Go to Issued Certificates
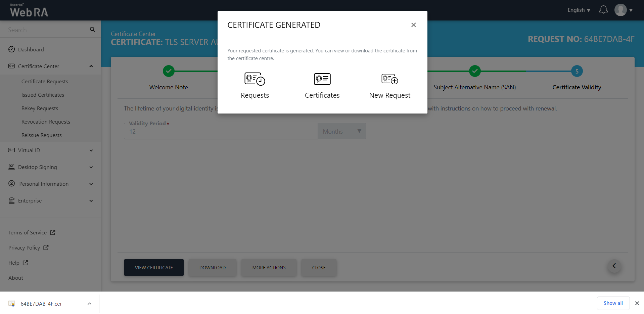This screenshot has width=644, height=314. pos(43,95)
